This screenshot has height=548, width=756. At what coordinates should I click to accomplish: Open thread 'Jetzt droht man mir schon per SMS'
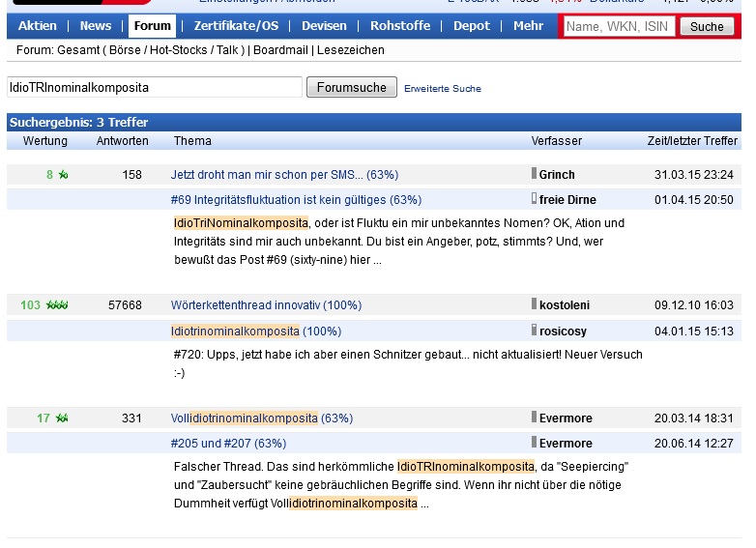click(x=284, y=175)
